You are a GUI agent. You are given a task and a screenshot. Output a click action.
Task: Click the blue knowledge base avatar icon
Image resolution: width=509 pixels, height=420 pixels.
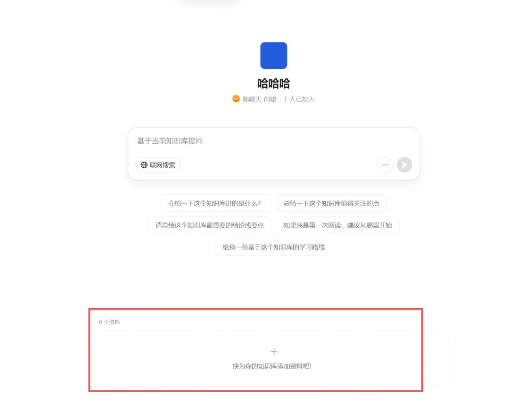coord(273,56)
